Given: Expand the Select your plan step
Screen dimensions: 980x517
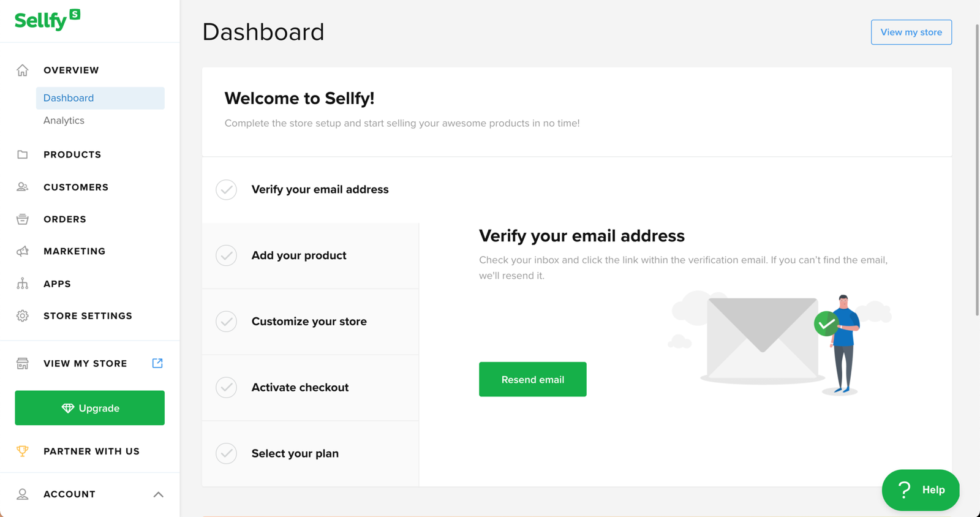Looking at the screenshot, I should click(x=295, y=454).
